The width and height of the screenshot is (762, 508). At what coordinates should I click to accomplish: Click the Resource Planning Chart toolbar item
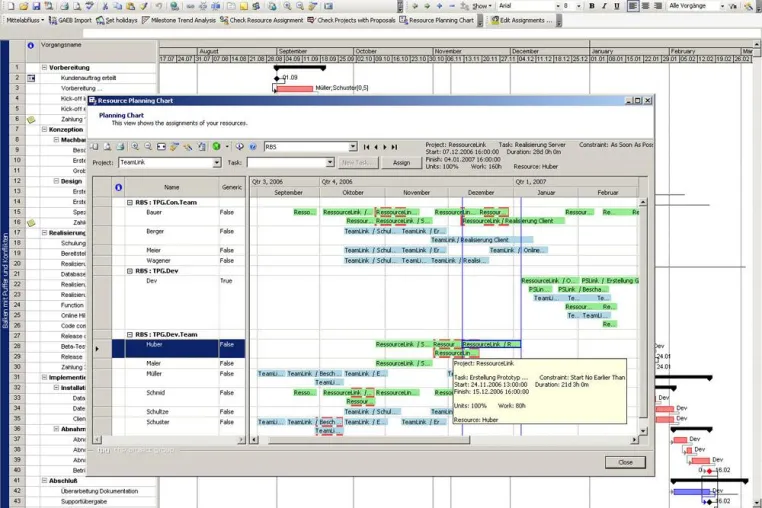tap(436, 20)
